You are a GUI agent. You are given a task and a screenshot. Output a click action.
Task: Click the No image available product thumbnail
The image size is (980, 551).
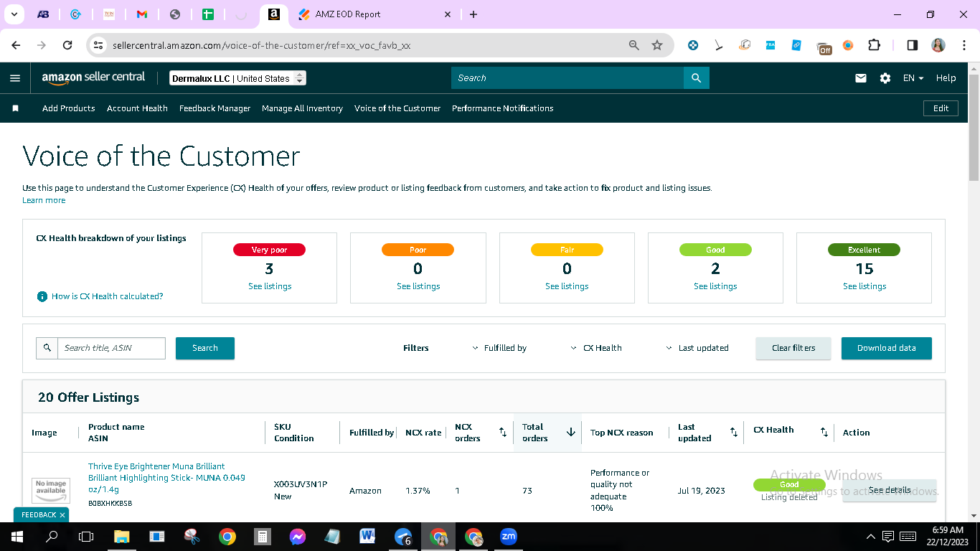click(x=52, y=491)
